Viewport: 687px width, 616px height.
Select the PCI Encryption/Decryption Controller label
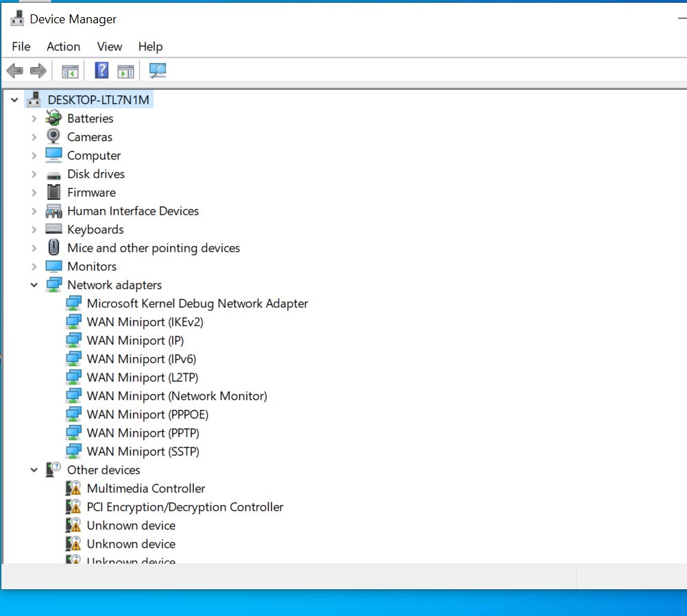[x=185, y=506]
